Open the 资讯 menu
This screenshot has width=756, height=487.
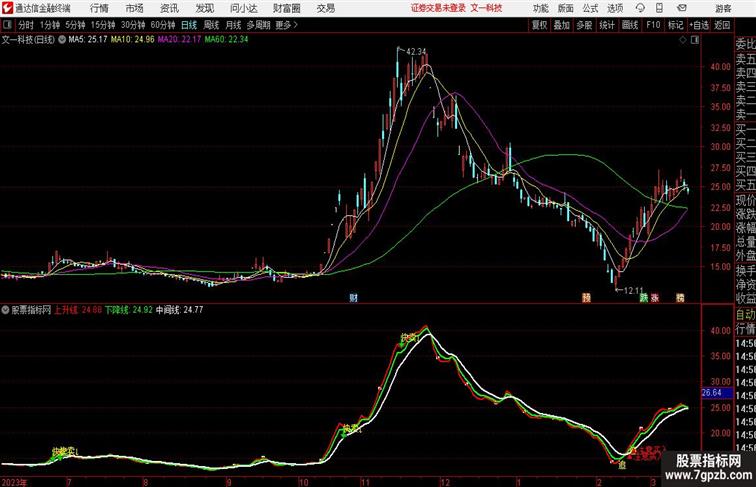[169, 8]
